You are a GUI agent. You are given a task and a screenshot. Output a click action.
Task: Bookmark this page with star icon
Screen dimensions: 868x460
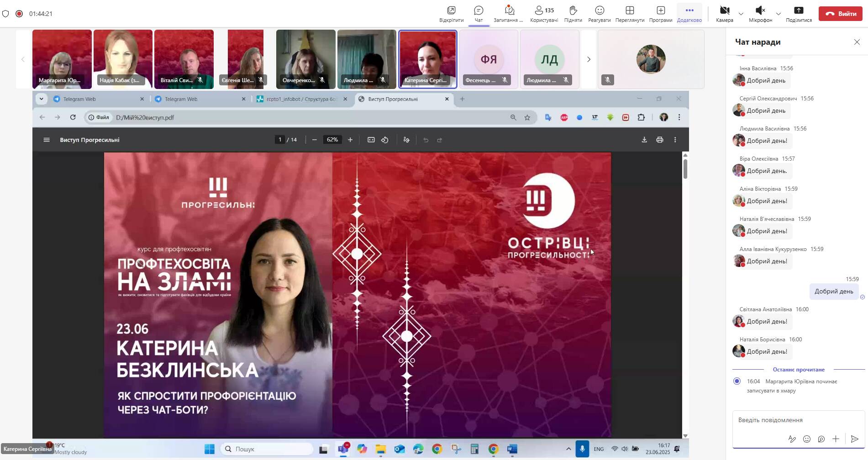[527, 117]
